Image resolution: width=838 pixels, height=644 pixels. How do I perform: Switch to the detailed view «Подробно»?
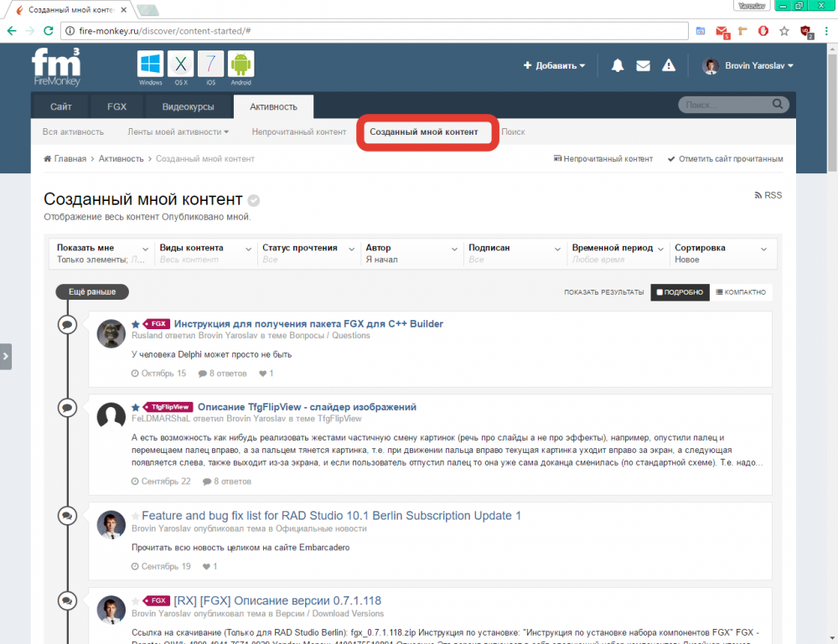680,292
